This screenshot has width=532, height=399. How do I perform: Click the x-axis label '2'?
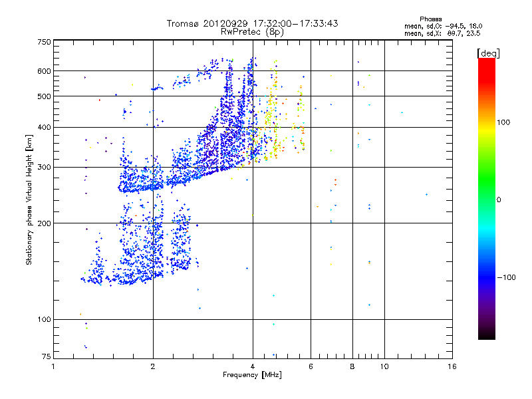point(153,366)
